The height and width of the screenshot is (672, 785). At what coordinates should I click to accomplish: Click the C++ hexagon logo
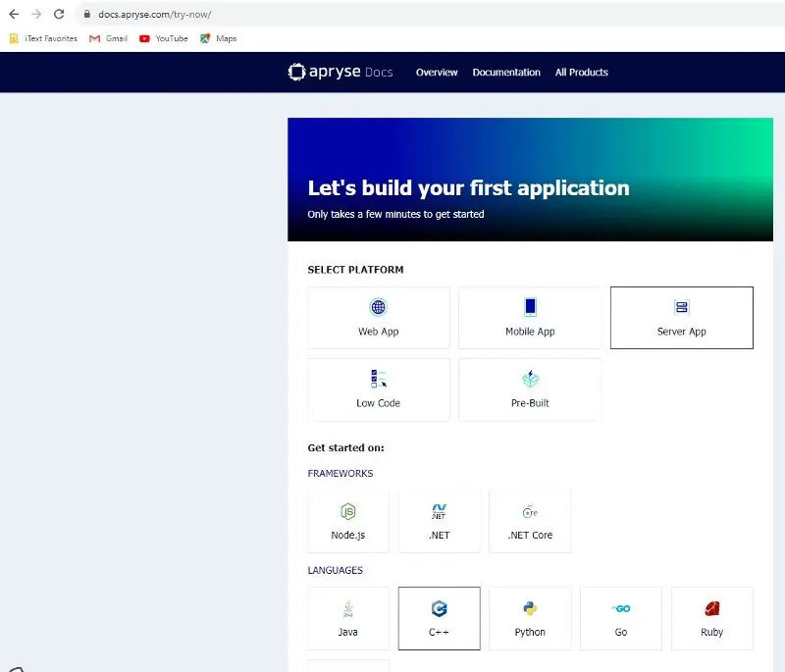click(x=439, y=608)
